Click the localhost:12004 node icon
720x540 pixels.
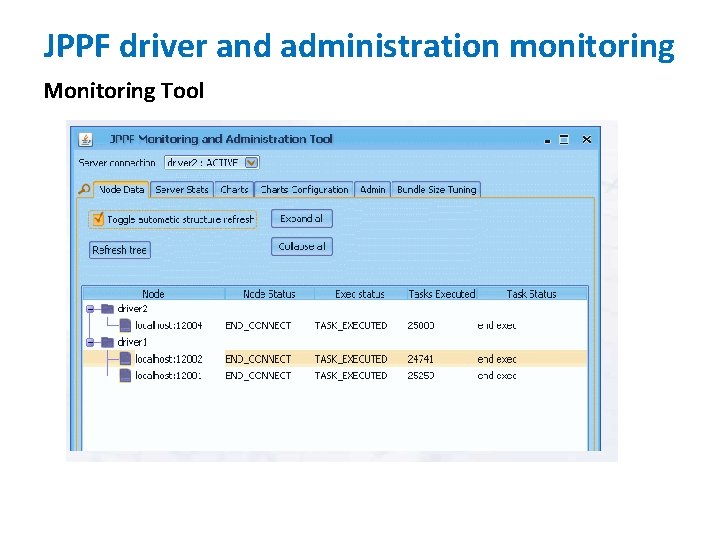125,325
